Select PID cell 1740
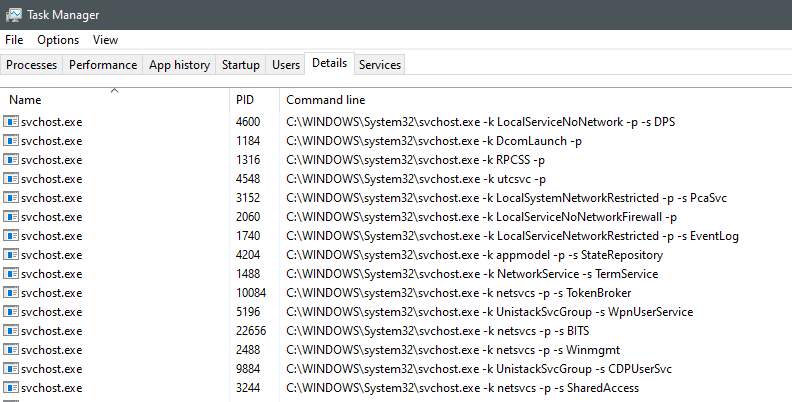The height and width of the screenshot is (402, 792). (x=248, y=236)
